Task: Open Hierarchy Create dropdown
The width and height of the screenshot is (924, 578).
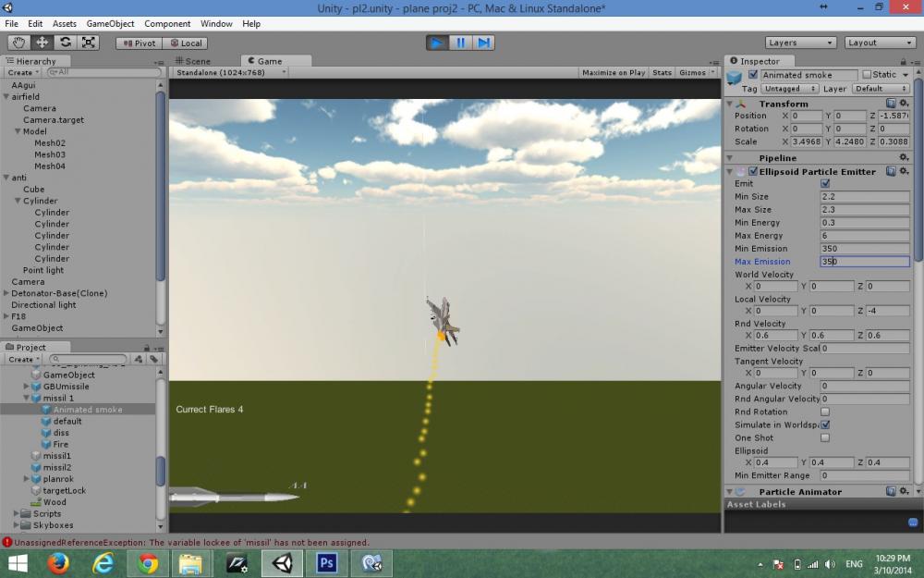Action: click(x=23, y=72)
